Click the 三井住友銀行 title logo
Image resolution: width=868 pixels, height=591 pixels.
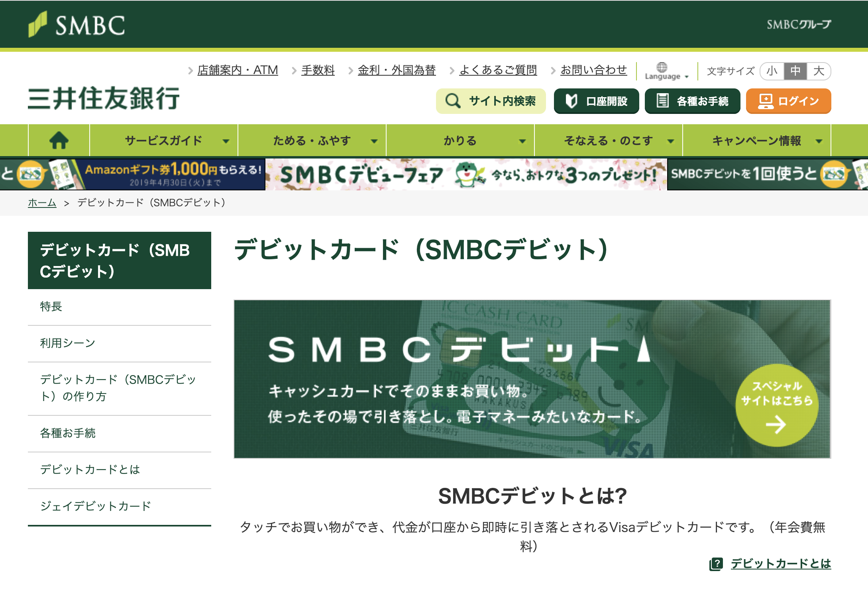pos(104,98)
